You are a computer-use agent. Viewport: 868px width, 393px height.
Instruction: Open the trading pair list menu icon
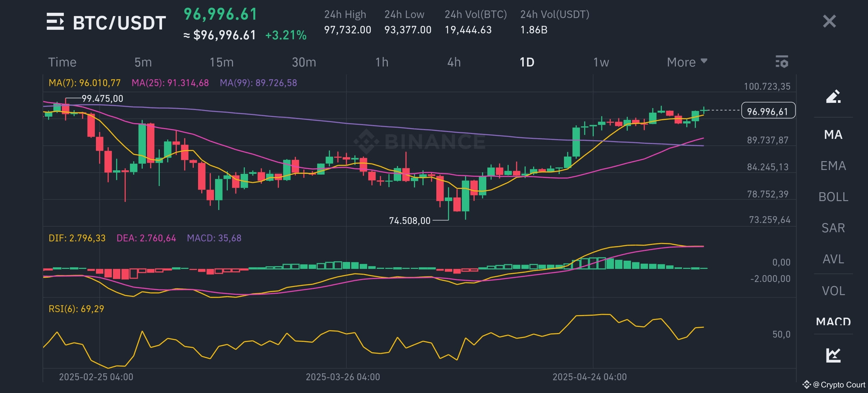55,22
